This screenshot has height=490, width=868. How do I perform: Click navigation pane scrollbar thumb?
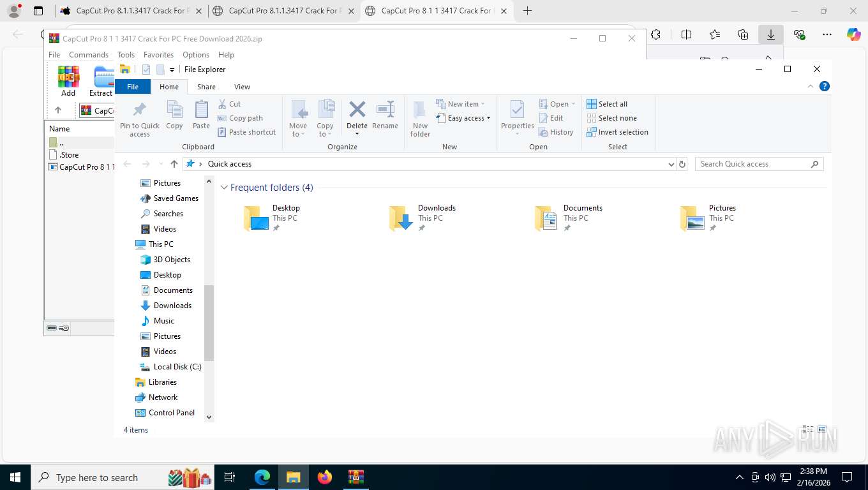click(209, 323)
